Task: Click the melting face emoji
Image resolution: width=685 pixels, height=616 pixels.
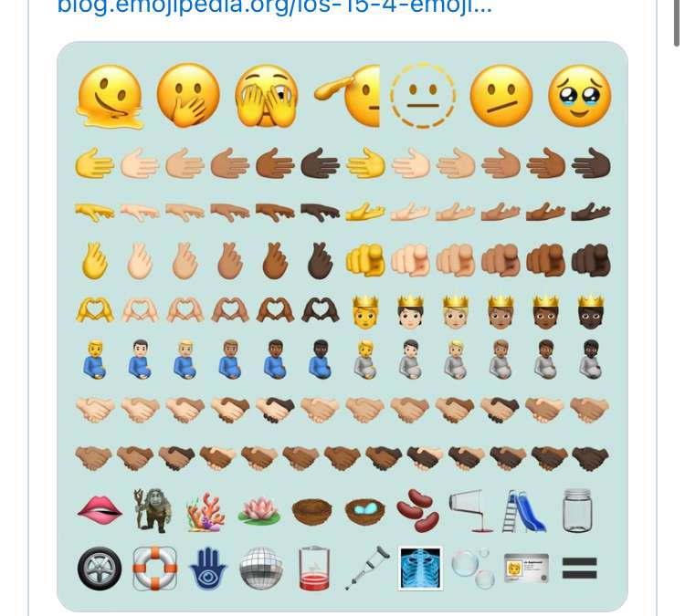Action: [x=109, y=95]
